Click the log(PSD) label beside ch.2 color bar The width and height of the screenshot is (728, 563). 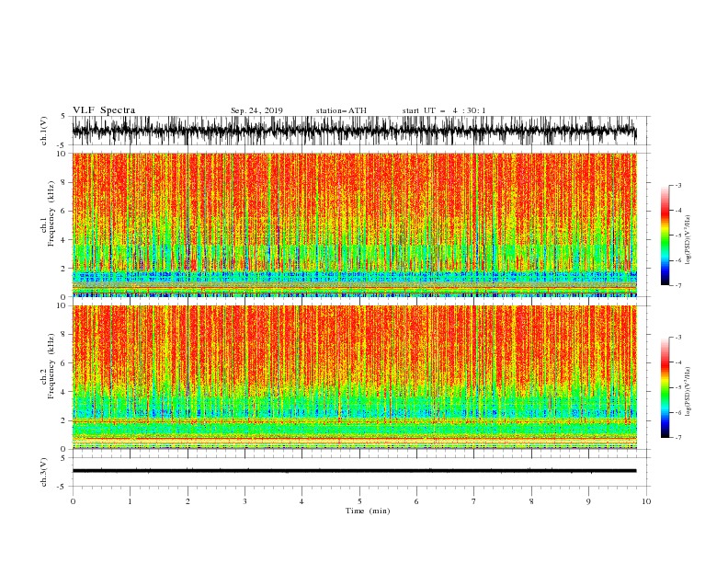(x=688, y=392)
